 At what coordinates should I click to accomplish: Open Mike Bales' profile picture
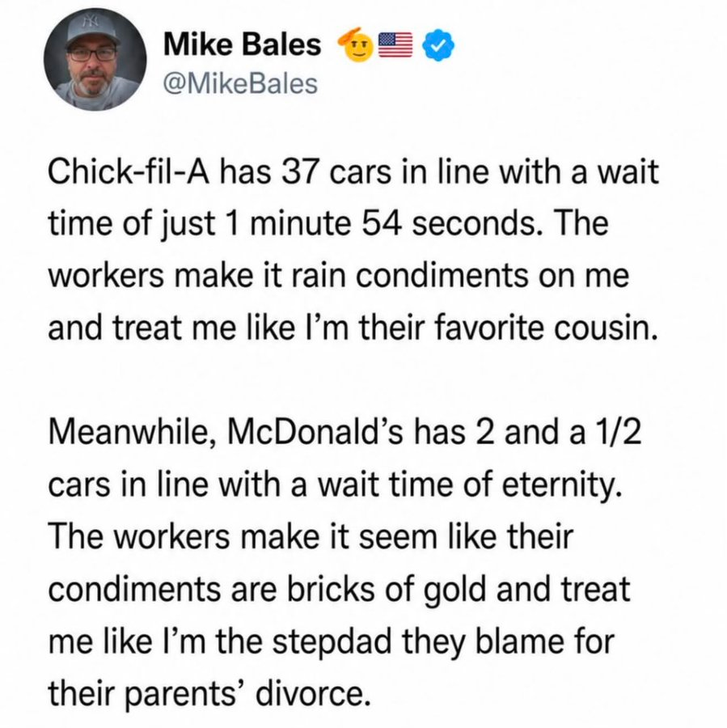95,59
